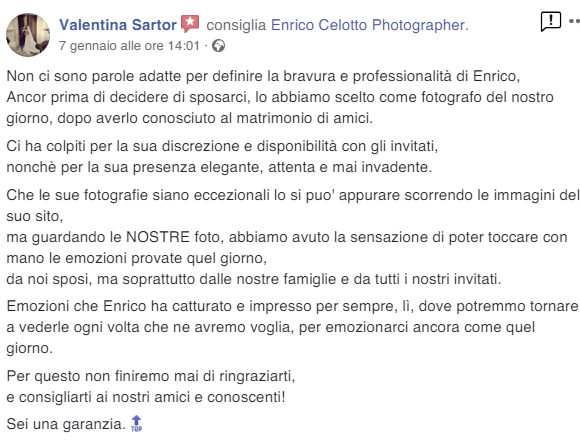The image size is (580, 442).
Task: Open the three-dot post options menu
Action: coord(574,21)
